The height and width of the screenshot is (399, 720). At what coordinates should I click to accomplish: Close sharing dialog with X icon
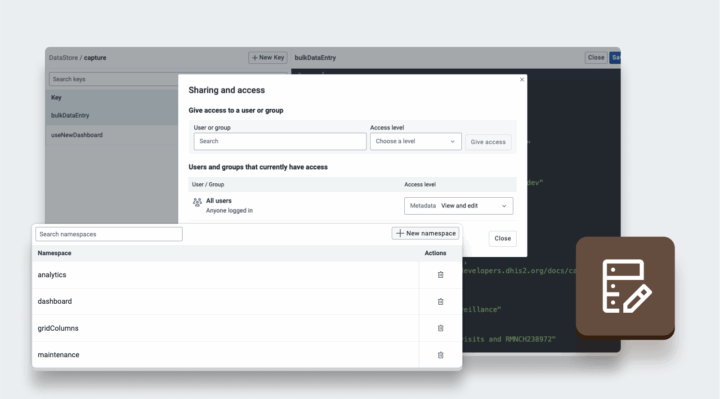(x=522, y=80)
